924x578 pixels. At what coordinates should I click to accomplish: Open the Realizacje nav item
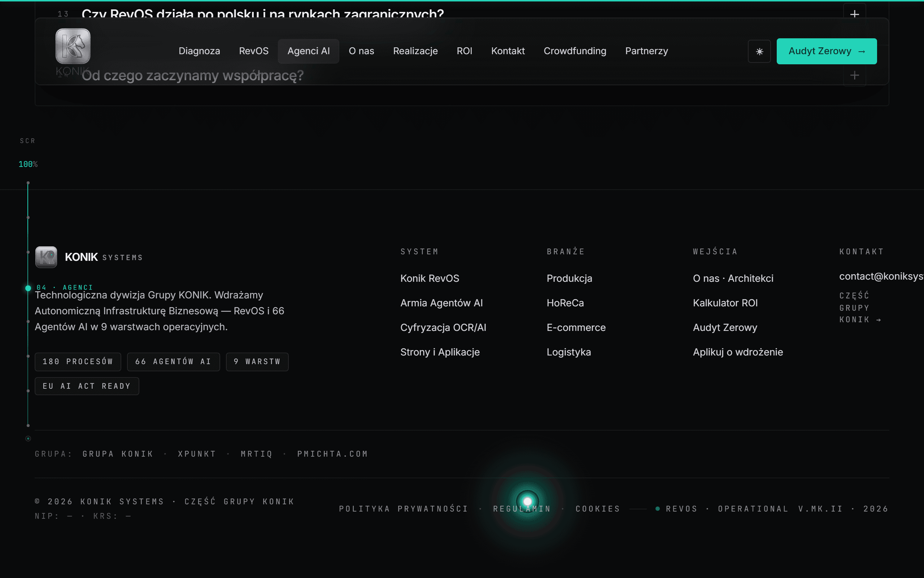415,51
